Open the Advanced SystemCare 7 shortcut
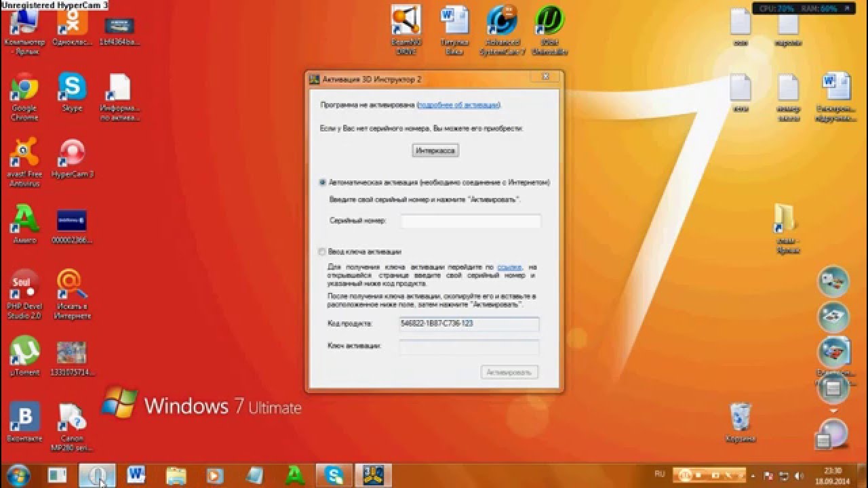This screenshot has width=868, height=488. (x=502, y=30)
